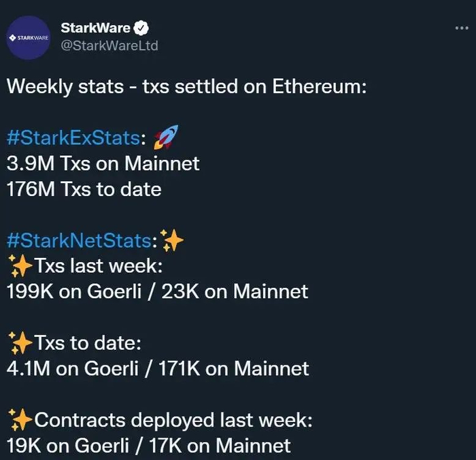Click the "19K on Goerli / 17K on Mainnet" line
This screenshot has width=476, height=460.
point(149,446)
